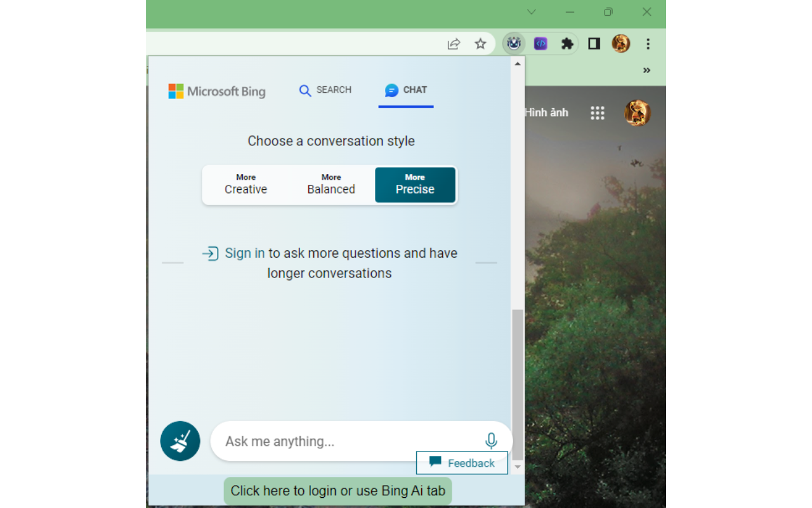Open the Feedback dialog
The image size is (812, 508).
pyautogui.click(x=462, y=463)
